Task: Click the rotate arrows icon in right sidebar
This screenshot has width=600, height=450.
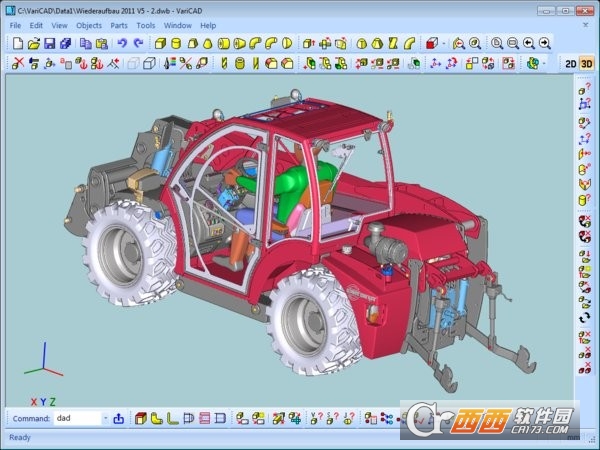Action: (584, 318)
